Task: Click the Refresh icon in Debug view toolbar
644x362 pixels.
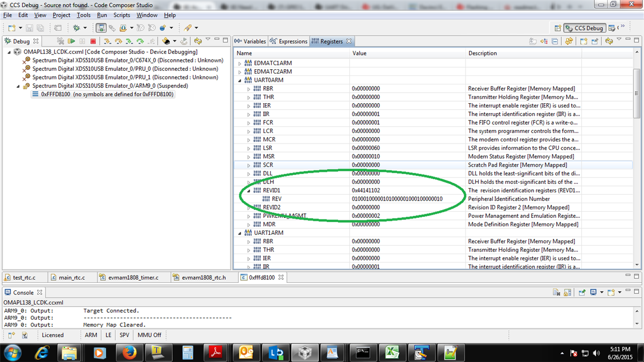Action: coord(197,41)
